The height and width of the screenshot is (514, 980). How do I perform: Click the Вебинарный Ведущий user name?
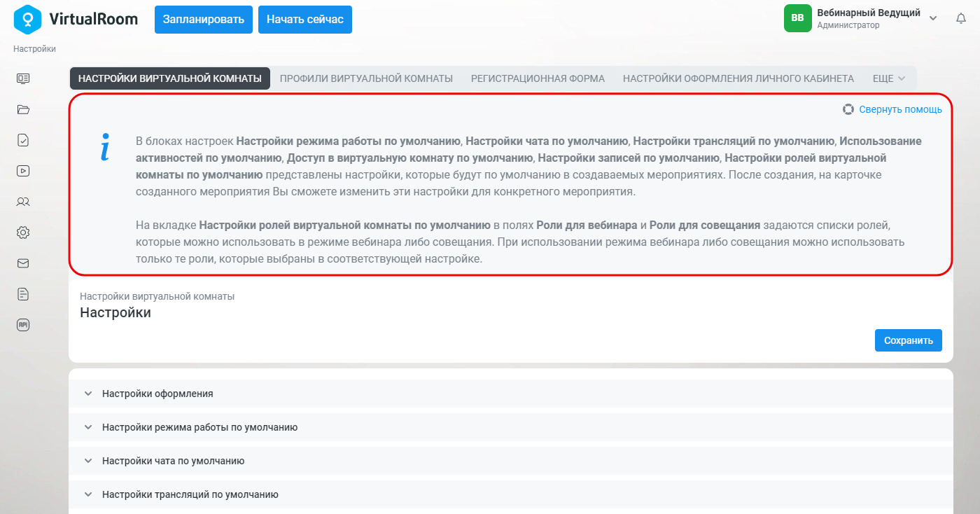pyautogui.click(x=869, y=13)
